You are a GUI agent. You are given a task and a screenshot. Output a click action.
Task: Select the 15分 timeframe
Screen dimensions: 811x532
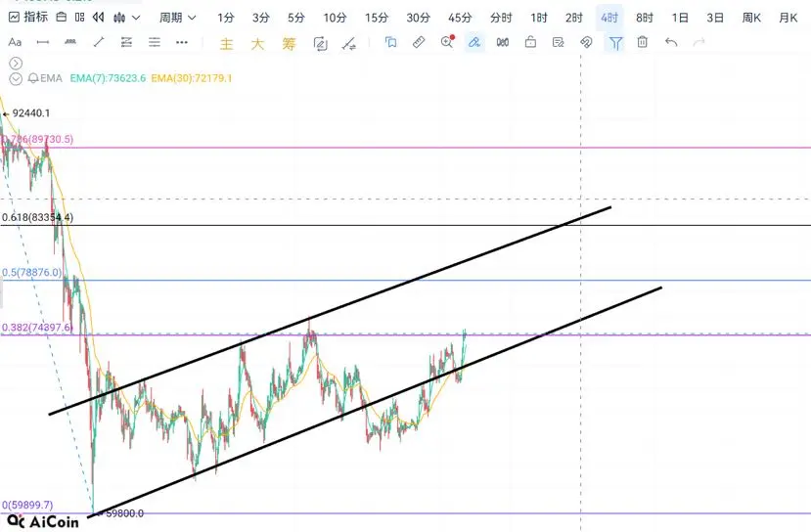pos(376,18)
